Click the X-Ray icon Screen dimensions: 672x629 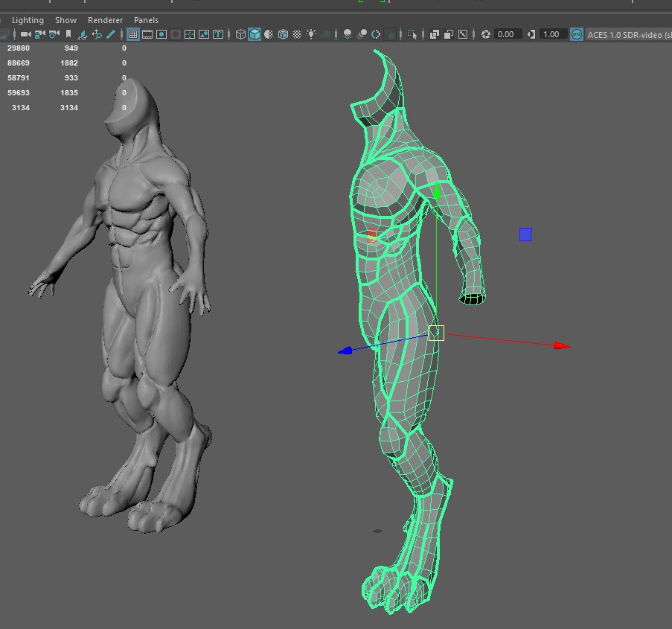(x=435, y=34)
